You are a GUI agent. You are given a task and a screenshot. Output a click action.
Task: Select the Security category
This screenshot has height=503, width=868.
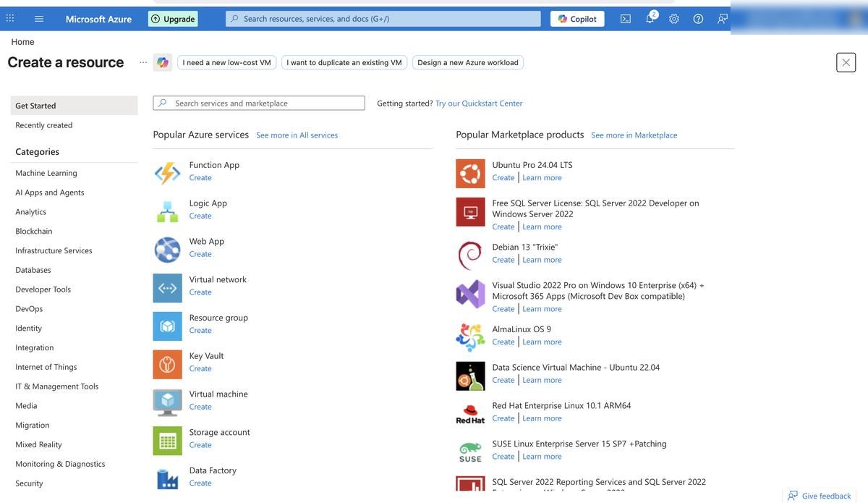tap(30, 483)
